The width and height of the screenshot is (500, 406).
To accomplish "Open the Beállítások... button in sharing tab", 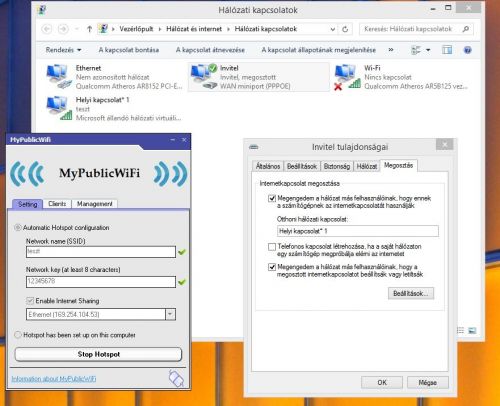I will [x=411, y=293].
